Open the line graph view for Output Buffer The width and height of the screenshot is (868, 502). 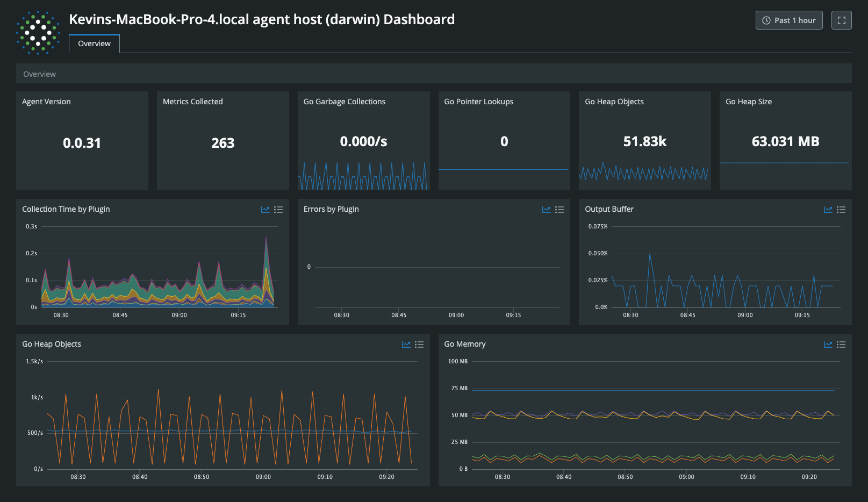pos(828,209)
